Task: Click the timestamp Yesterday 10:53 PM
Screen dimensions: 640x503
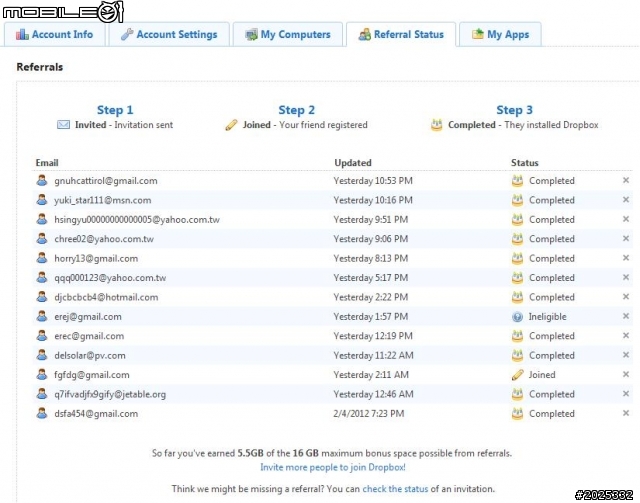Action: pyautogui.click(x=373, y=180)
